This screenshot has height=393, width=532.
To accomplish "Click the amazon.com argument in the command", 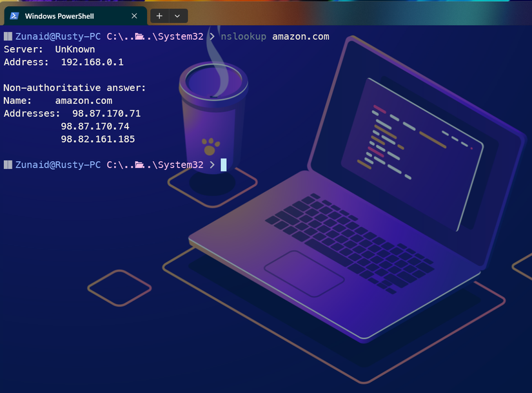I will [300, 36].
